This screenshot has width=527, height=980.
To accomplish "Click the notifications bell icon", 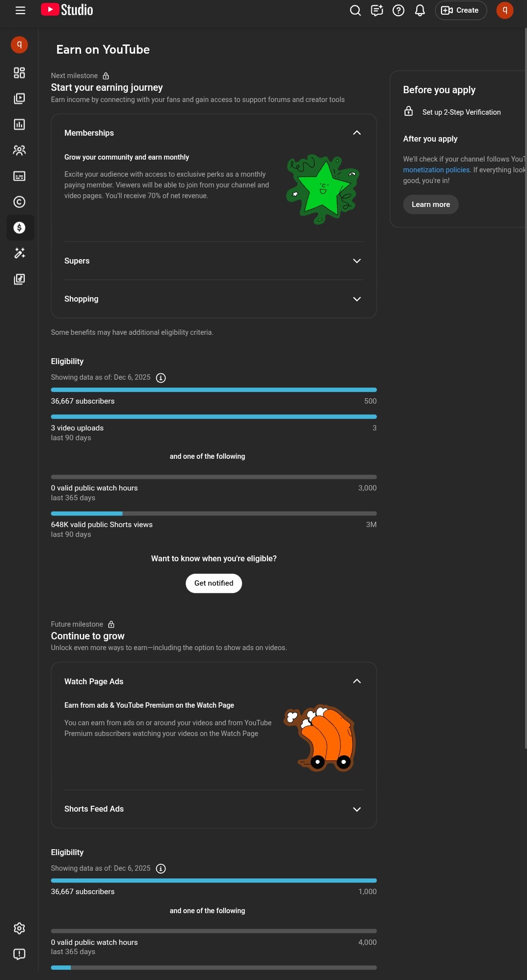I will pyautogui.click(x=420, y=10).
